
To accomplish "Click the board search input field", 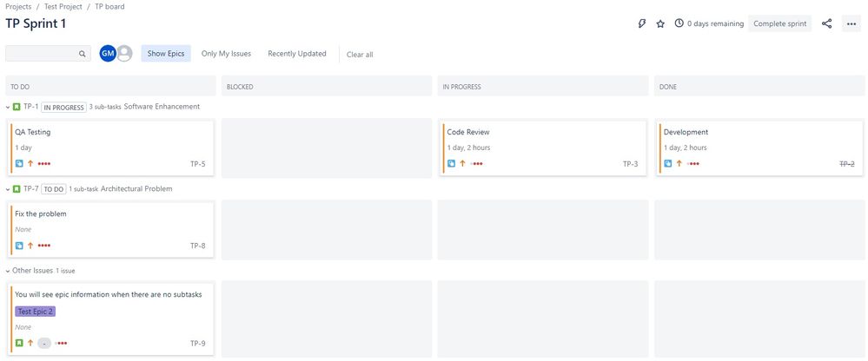I will pos(48,54).
